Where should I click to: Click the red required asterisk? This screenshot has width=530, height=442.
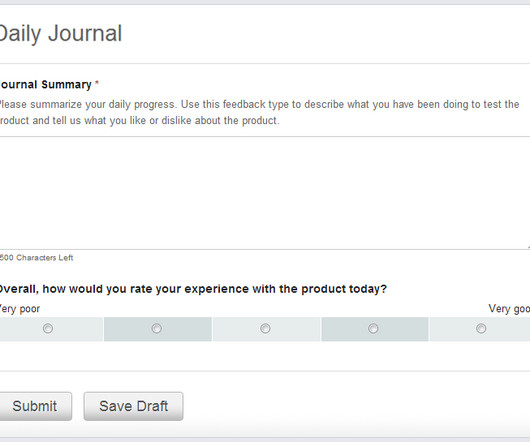pos(97,82)
